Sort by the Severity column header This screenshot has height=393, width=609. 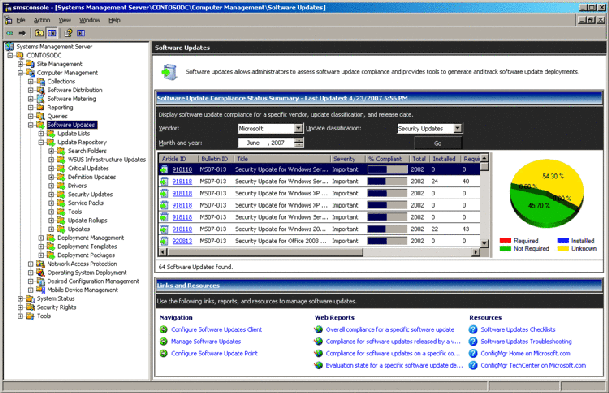point(348,158)
